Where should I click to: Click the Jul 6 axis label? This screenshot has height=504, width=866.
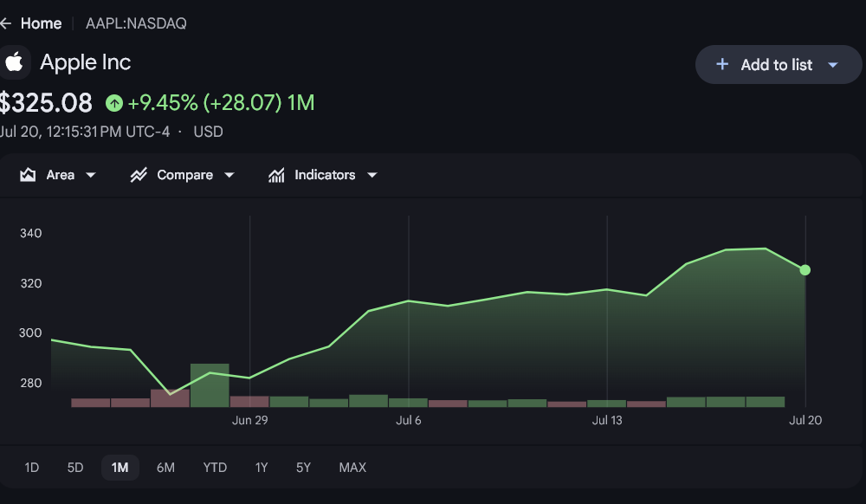tap(409, 420)
